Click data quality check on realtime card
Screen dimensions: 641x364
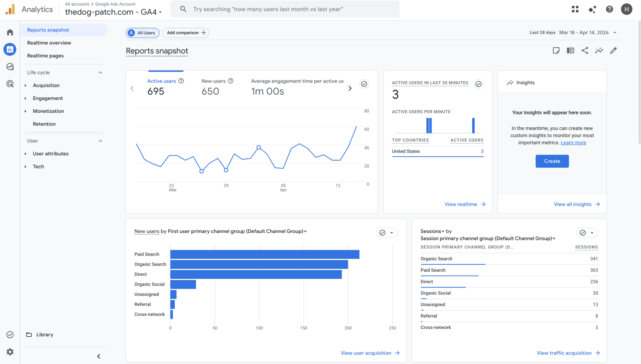478,84
